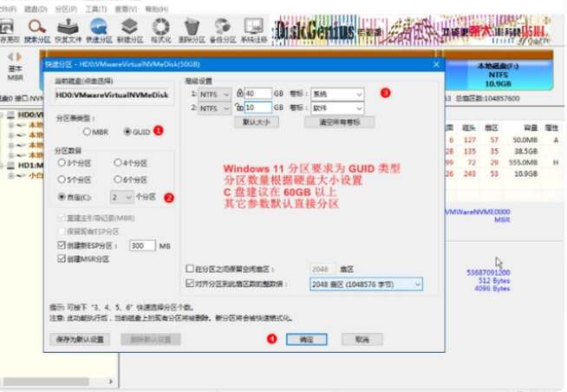Click the 搜索分区 (Search Partition) toolbar icon

tap(38, 29)
